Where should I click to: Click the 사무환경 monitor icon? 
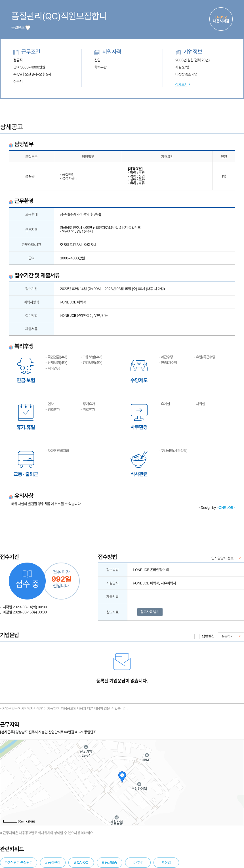(139, 412)
